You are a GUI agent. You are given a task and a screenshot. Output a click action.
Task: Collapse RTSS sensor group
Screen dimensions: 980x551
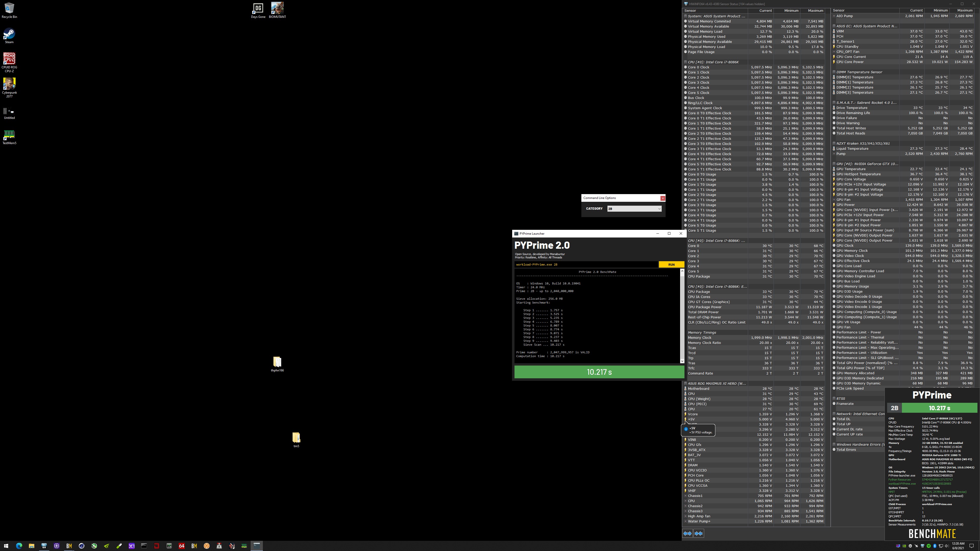click(834, 398)
